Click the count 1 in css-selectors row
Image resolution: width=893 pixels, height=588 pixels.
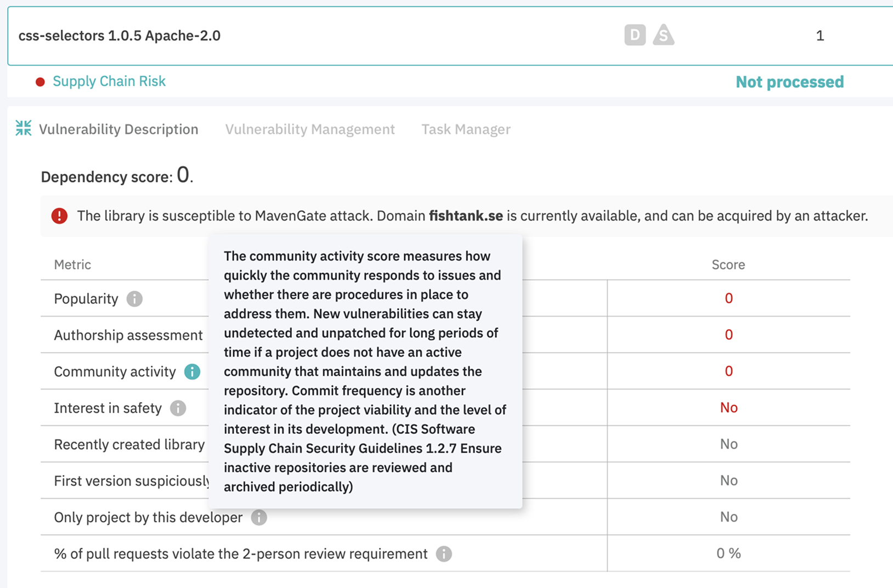820,36
